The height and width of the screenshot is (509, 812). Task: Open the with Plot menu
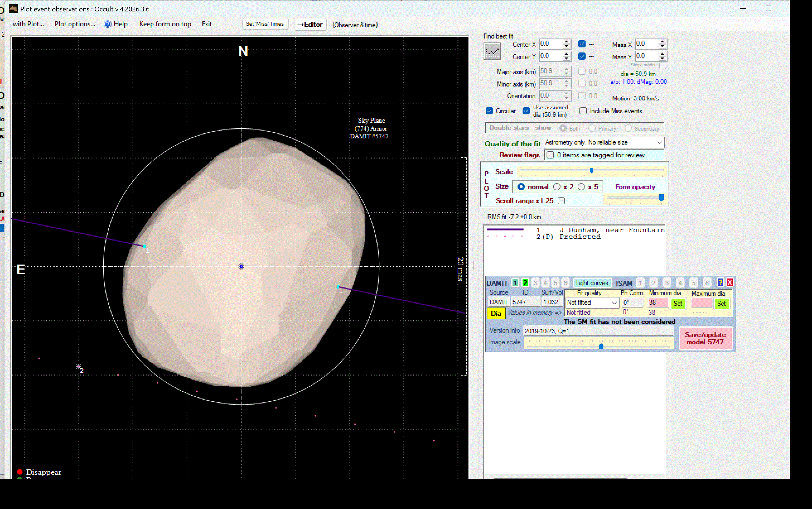pos(28,24)
